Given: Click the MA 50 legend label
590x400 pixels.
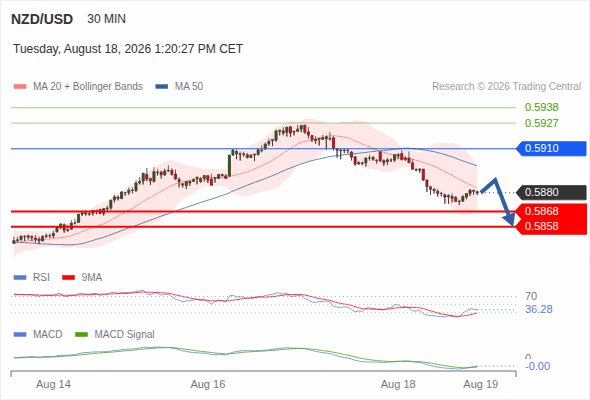Looking at the screenshot, I should pos(189,87).
